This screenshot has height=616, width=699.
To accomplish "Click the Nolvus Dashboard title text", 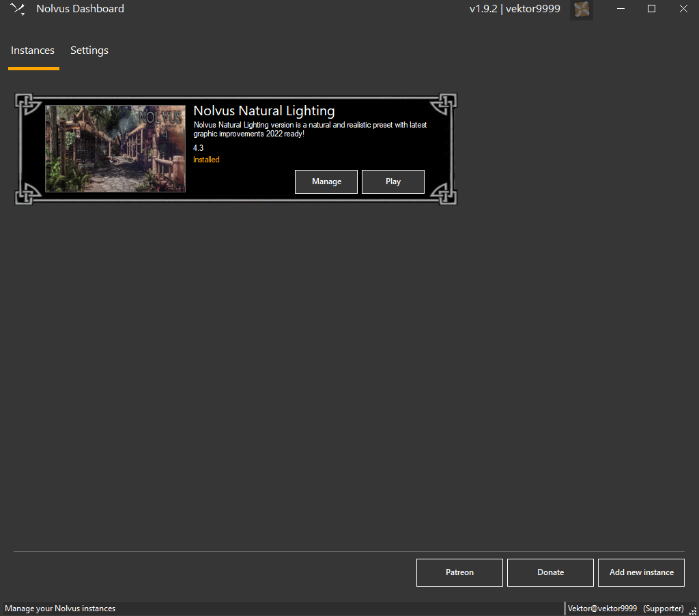I will click(81, 9).
